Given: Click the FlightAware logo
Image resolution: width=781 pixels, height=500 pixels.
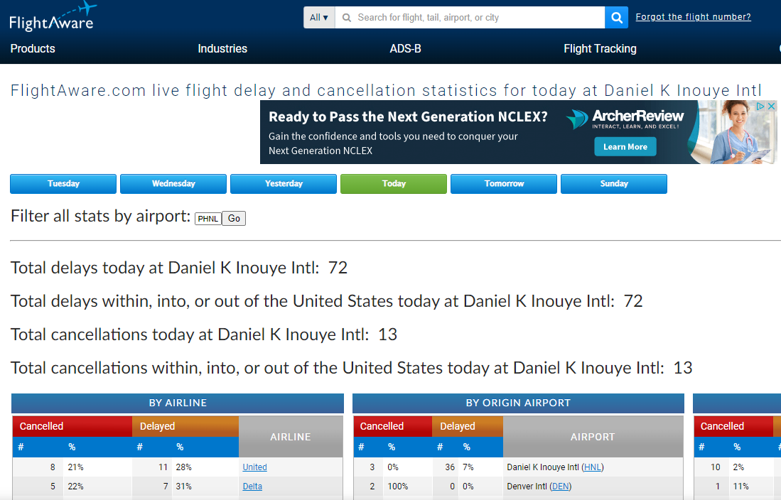Looking at the screenshot, I should pyautogui.click(x=52, y=16).
